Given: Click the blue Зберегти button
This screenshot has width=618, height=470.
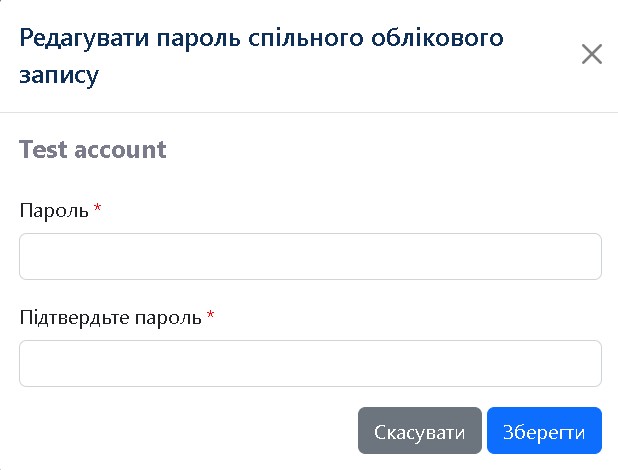Looking at the screenshot, I should click(x=544, y=432).
